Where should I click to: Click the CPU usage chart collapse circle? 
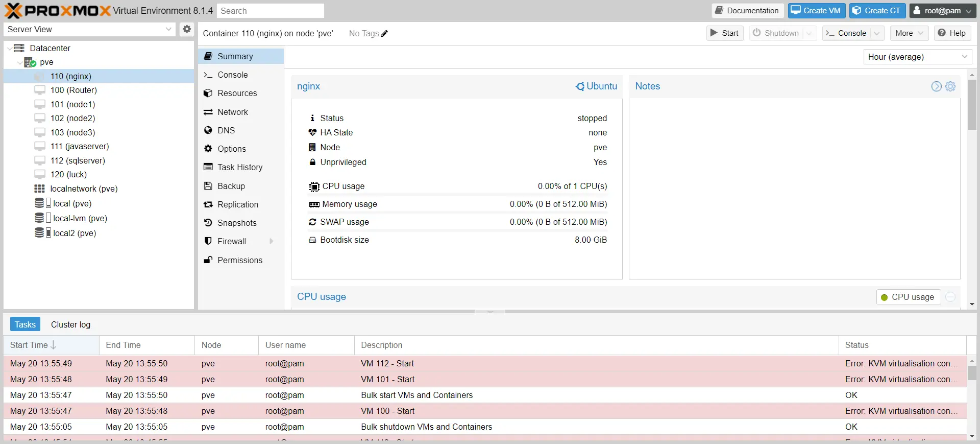pyautogui.click(x=950, y=297)
